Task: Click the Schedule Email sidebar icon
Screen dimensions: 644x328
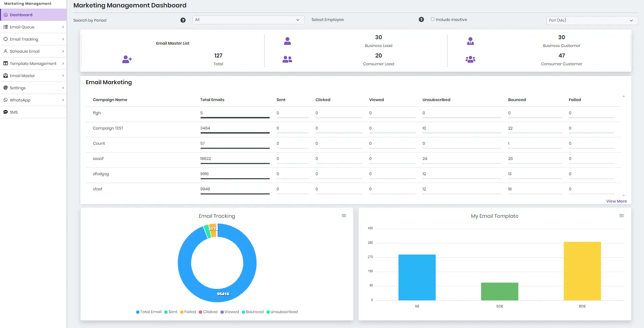Action: coord(5,51)
